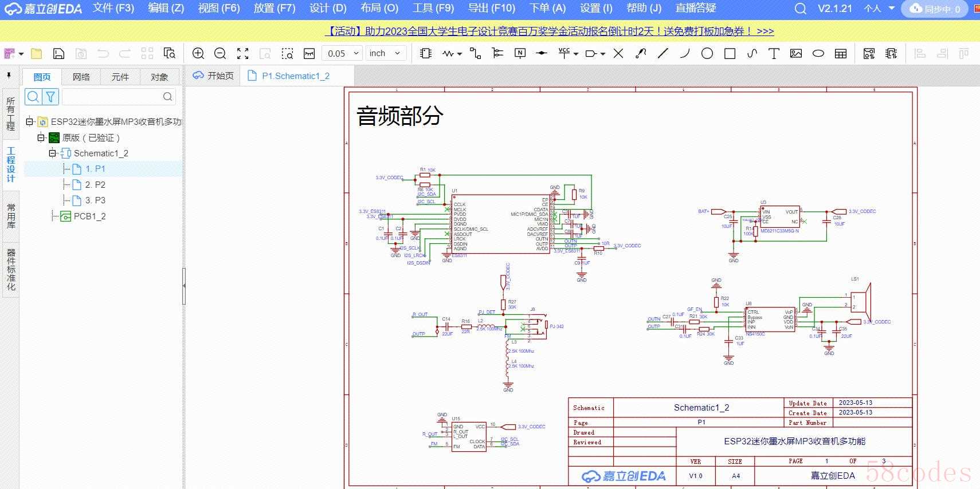Open the yellow activity announcement link
This screenshot has height=489, width=980.
tap(549, 31)
